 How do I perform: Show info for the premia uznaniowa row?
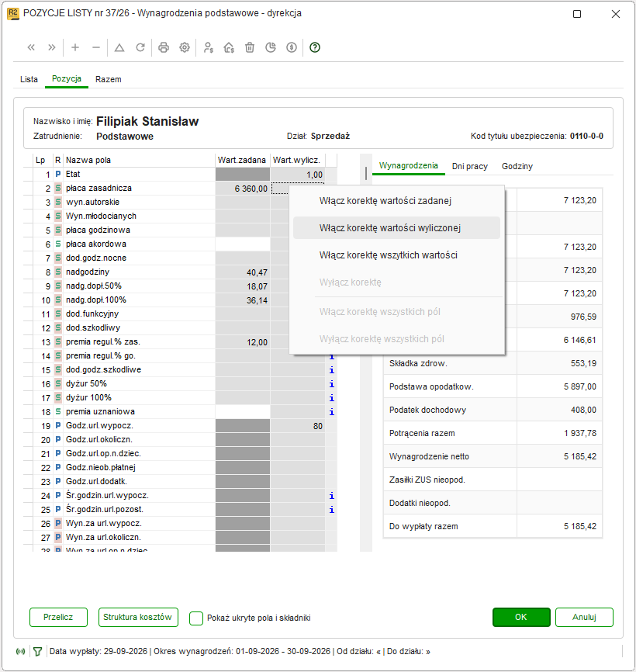pyautogui.click(x=331, y=412)
